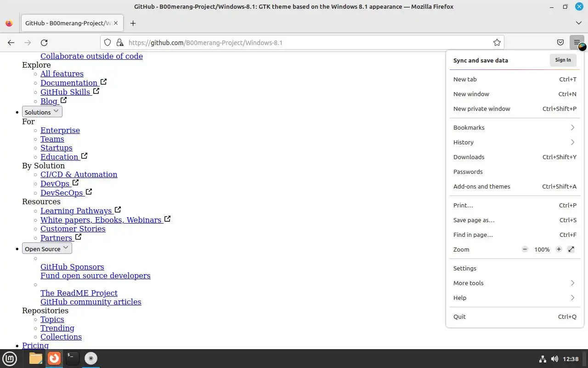The image size is (588, 368).
Task: Click the Firefox View icon
Action: coord(9,23)
